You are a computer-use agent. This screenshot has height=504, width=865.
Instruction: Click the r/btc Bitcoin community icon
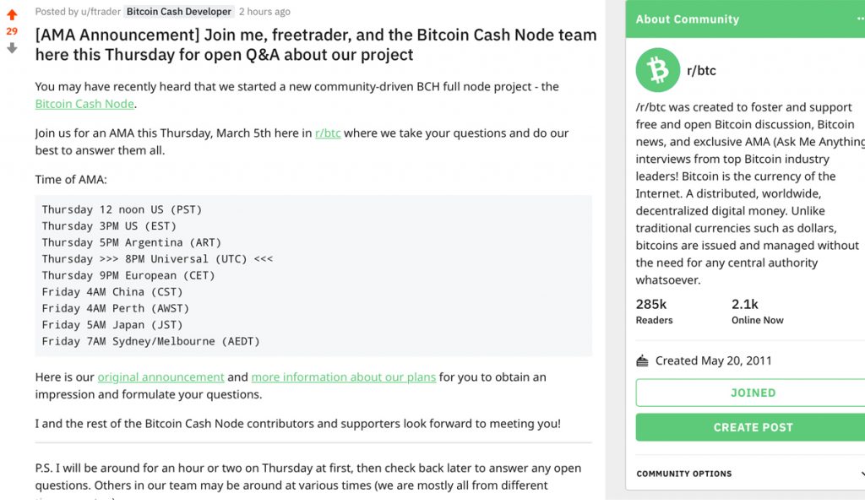[655, 70]
